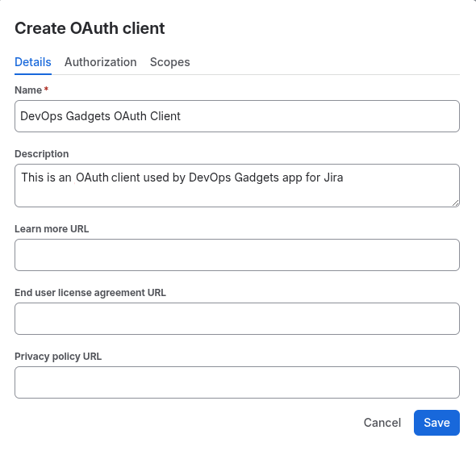Image resolution: width=476 pixels, height=451 pixels.
Task: Click the 'Create OAuth client' heading
Action: pyautogui.click(x=90, y=28)
